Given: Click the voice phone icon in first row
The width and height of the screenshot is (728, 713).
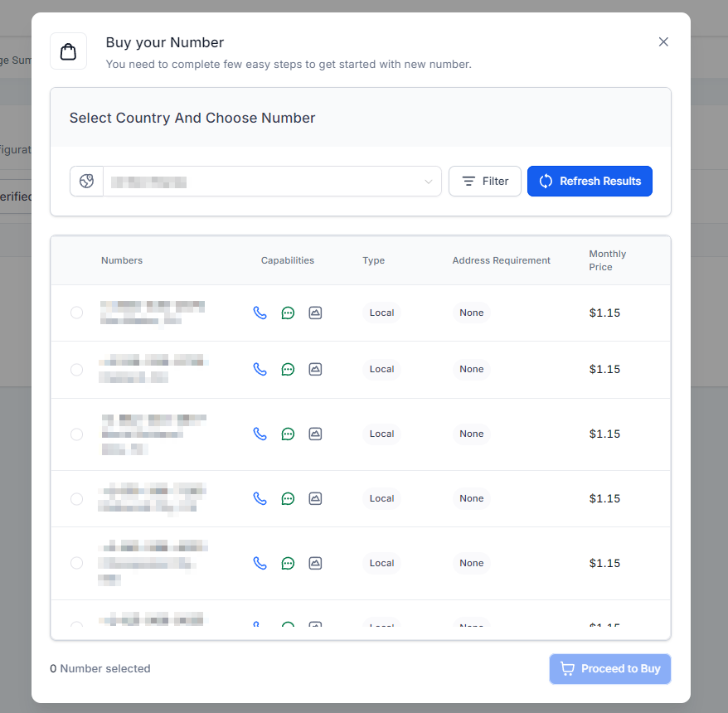Looking at the screenshot, I should (x=260, y=313).
